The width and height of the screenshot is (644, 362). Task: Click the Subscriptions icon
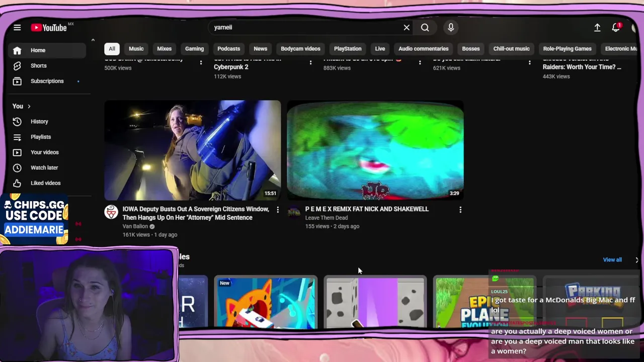coord(17,81)
